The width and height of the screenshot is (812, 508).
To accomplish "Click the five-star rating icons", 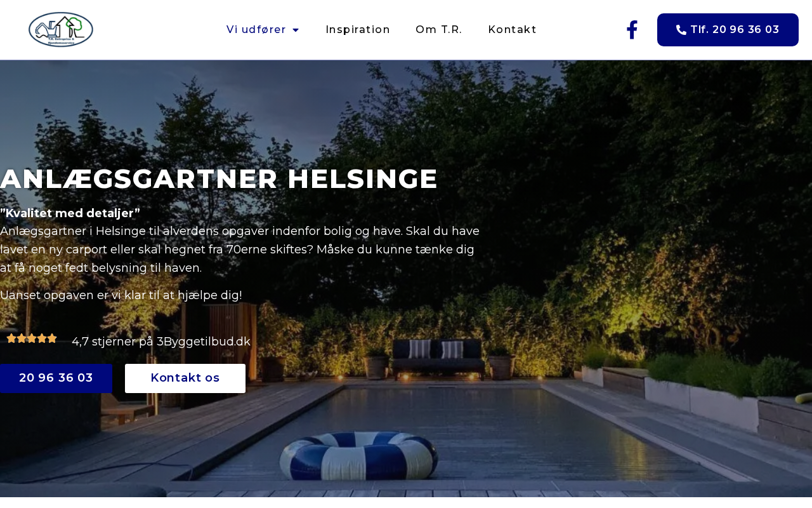I will (x=32, y=338).
